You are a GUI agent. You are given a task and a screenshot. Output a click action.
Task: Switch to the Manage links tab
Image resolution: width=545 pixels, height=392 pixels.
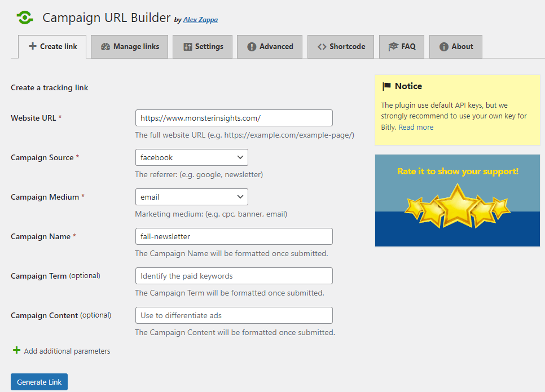pos(129,47)
